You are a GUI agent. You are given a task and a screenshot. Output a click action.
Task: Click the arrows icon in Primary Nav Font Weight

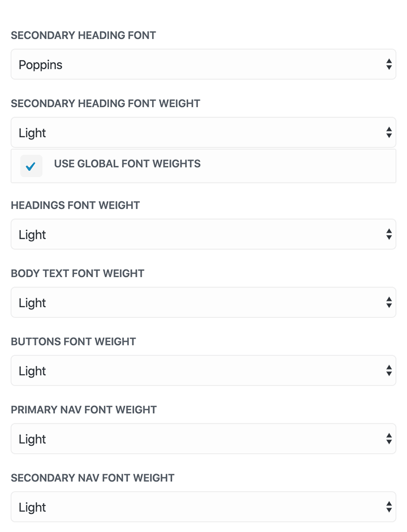click(x=389, y=439)
